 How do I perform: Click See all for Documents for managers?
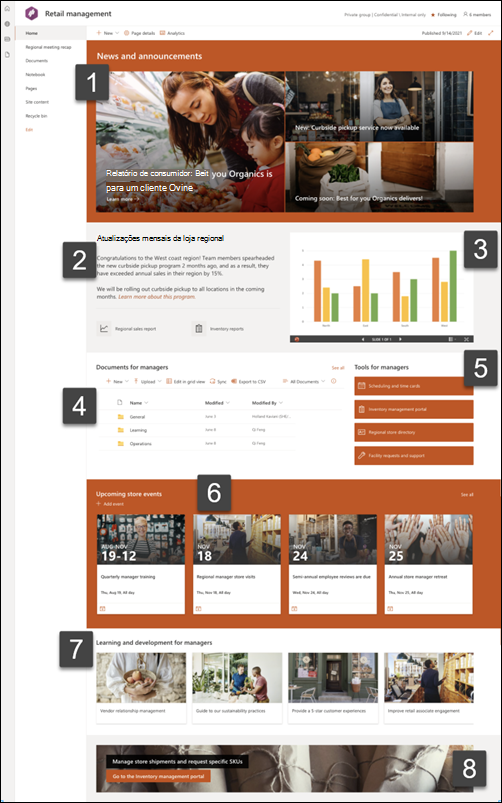[x=338, y=368]
